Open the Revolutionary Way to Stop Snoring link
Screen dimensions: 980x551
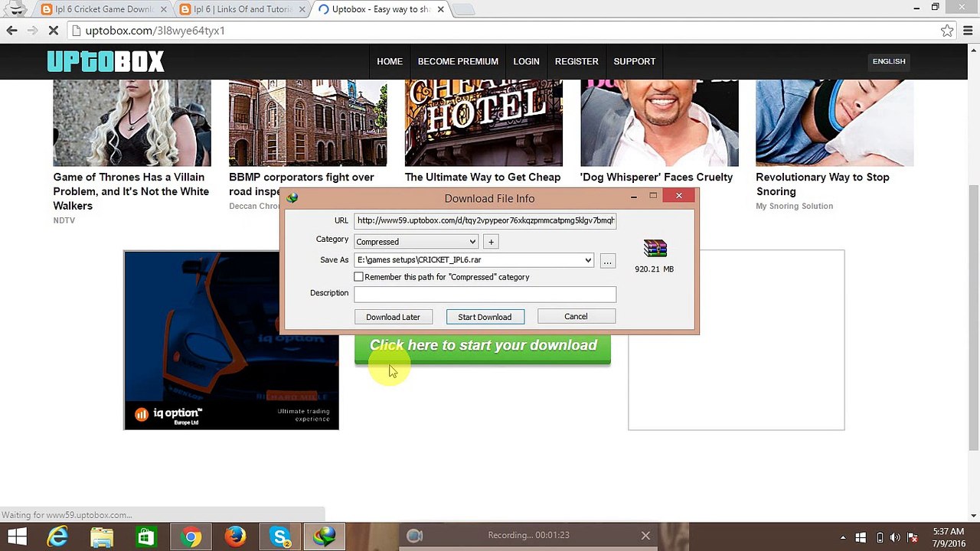(822, 184)
